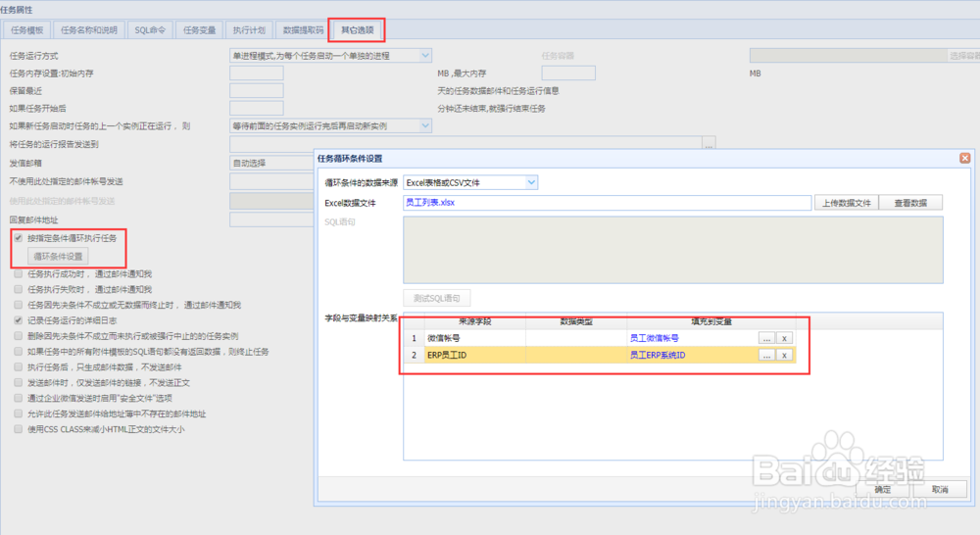980x535 pixels.
Task: Click 取消 to cancel the dialog
Action: point(940,489)
